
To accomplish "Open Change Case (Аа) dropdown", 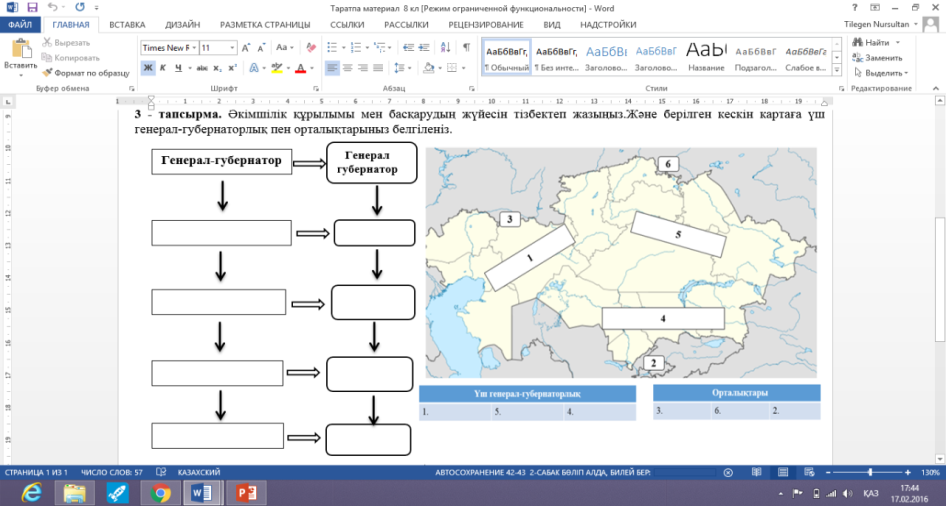I will (285, 48).
